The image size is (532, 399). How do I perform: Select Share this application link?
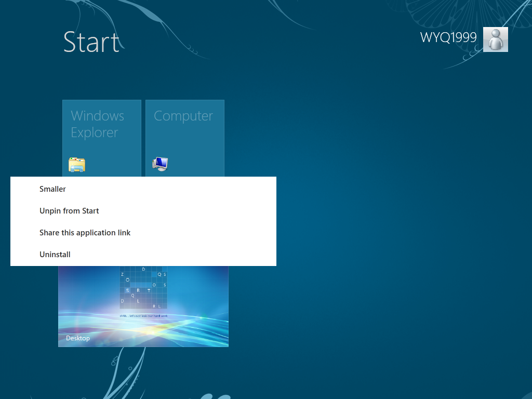[x=85, y=232]
